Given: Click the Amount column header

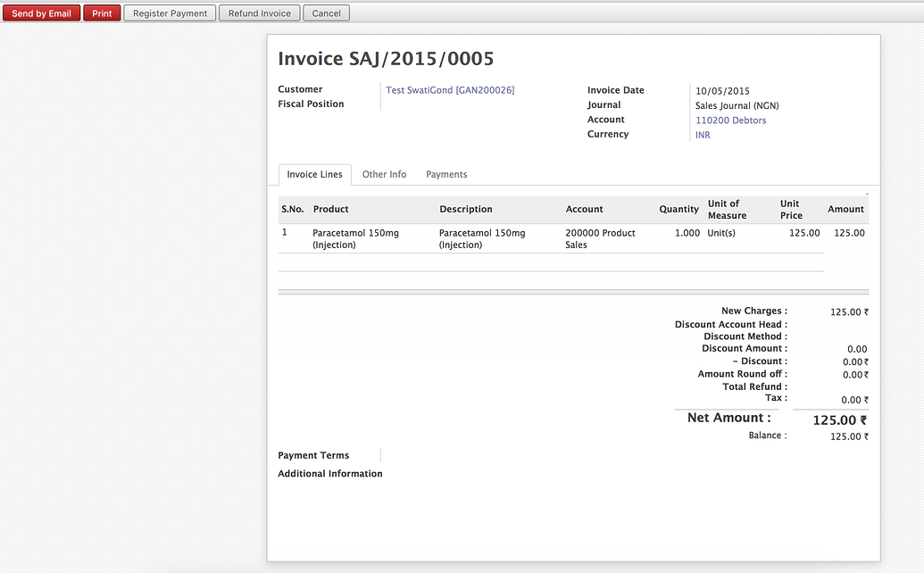Looking at the screenshot, I should [x=845, y=210].
